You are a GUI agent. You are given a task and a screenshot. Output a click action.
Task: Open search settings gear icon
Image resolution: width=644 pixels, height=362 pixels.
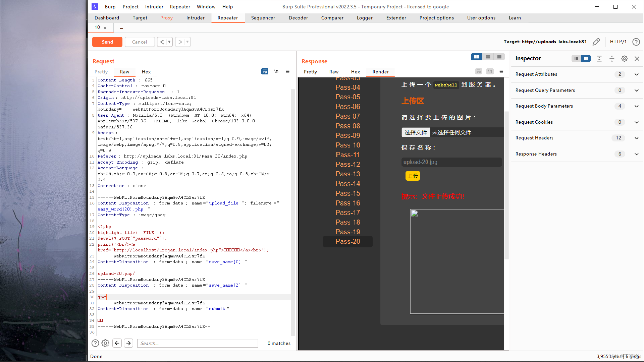coord(105,343)
